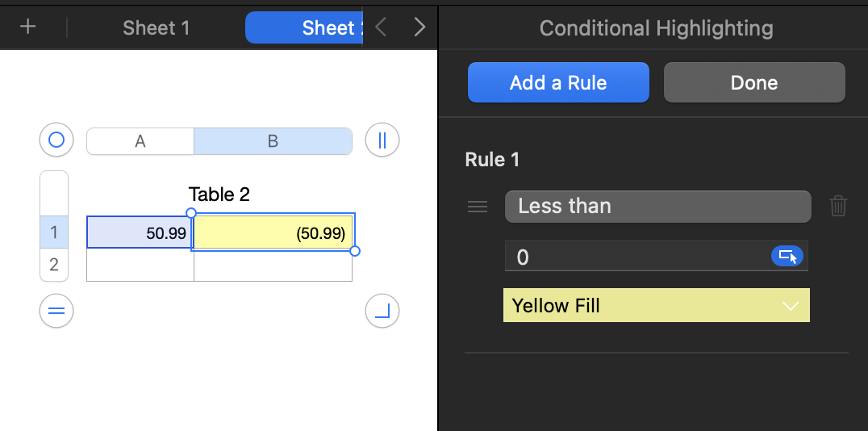This screenshot has height=431, width=868.
Task: Select cell A1 containing 50.99
Action: (139, 232)
